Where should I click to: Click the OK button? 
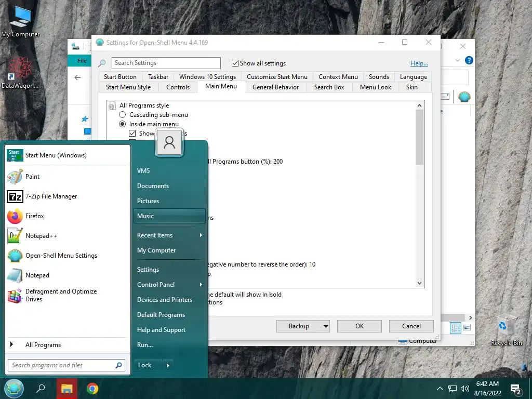tap(360, 326)
